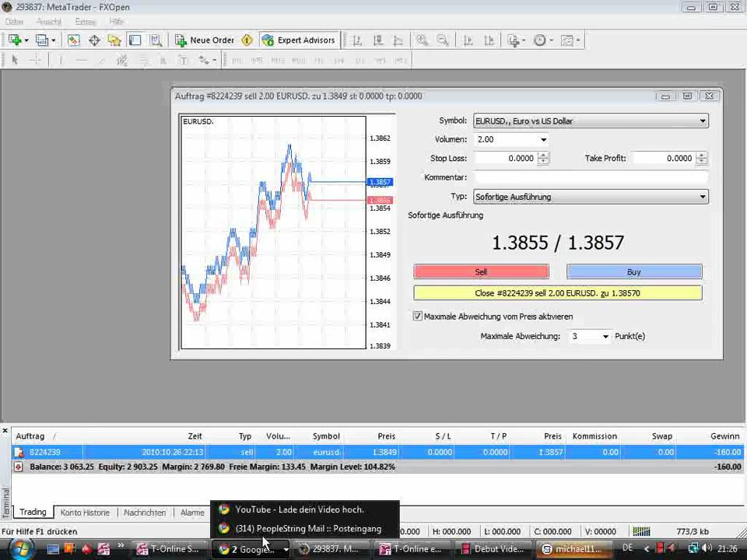Click the MetaEditor yellow diamond icon
Viewport: 747px width, 560px height.
(x=247, y=40)
